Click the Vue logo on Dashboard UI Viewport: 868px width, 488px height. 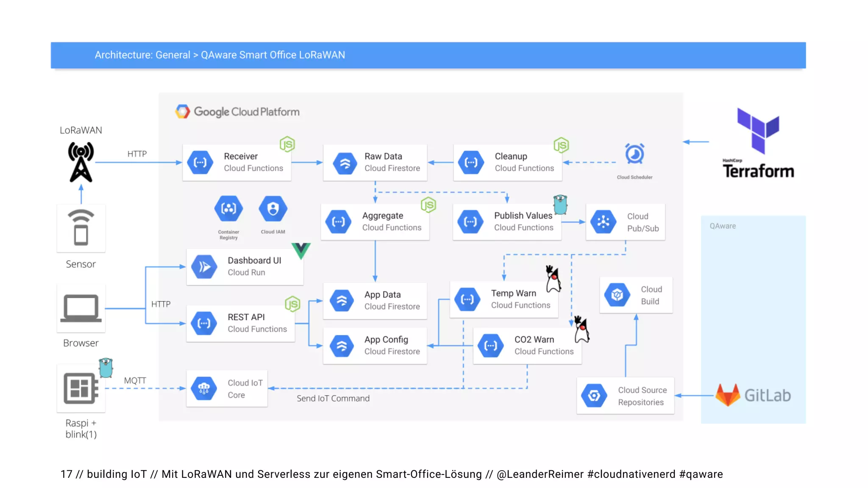(x=301, y=250)
